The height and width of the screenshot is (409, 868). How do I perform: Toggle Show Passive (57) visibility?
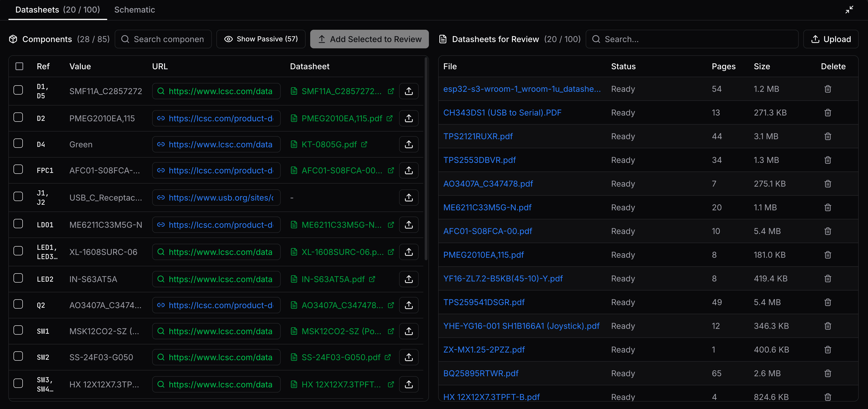click(261, 39)
